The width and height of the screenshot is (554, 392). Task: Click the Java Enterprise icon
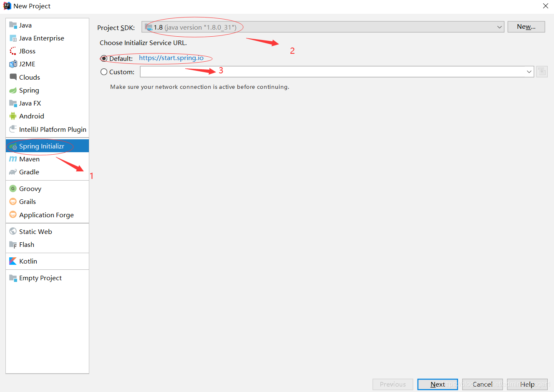pos(13,38)
